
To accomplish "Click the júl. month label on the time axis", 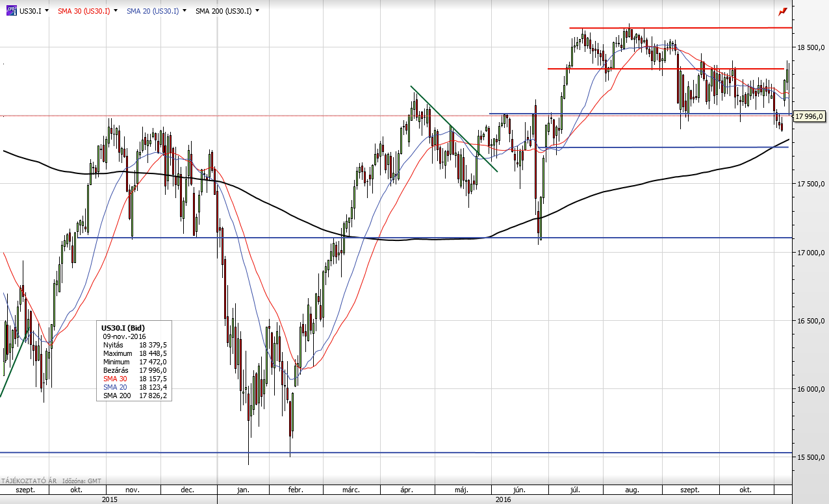I will [576, 490].
